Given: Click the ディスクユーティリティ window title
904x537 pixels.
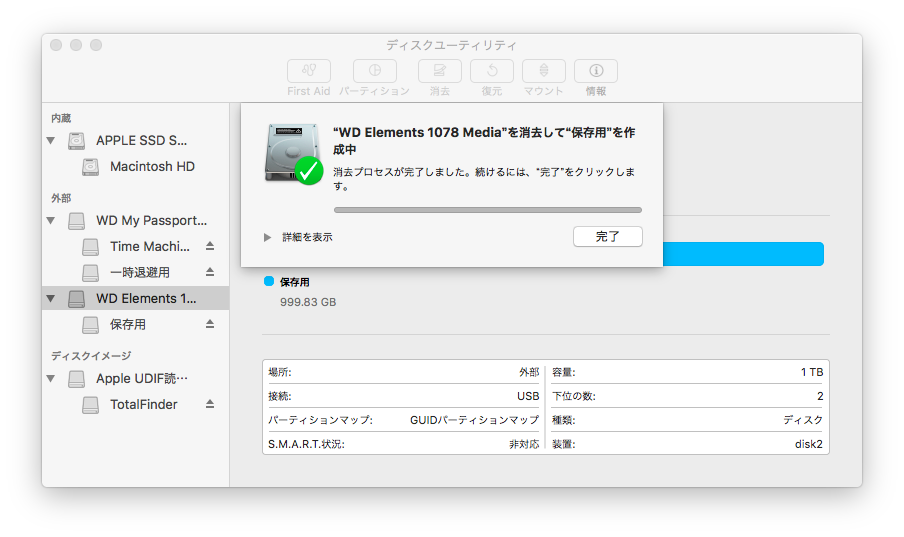Looking at the screenshot, I should [451, 45].
